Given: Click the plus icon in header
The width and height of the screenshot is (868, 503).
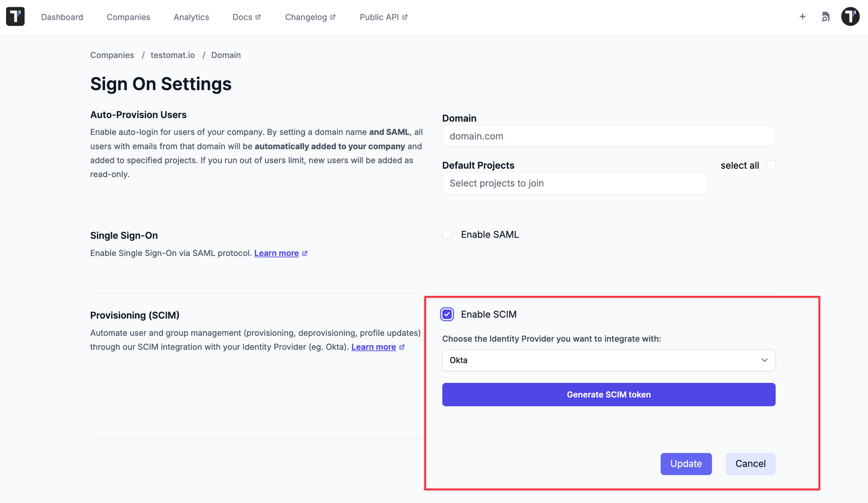Looking at the screenshot, I should point(802,16).
